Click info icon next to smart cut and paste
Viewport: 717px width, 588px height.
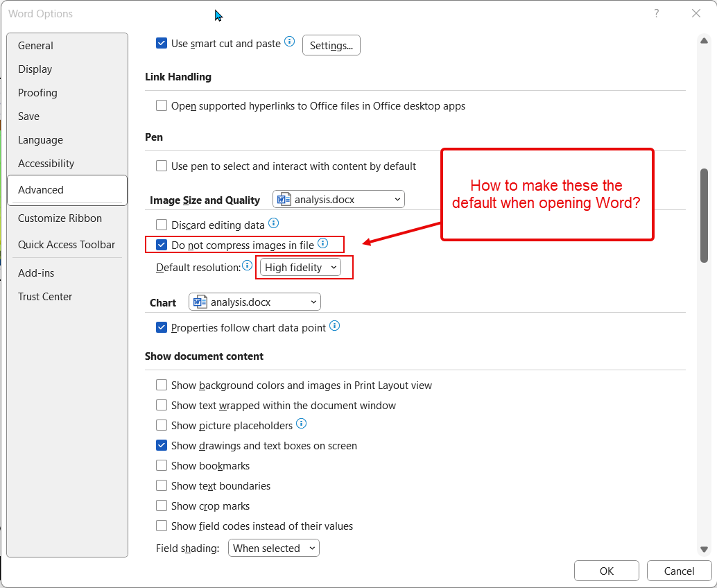[x=289, y=42]
